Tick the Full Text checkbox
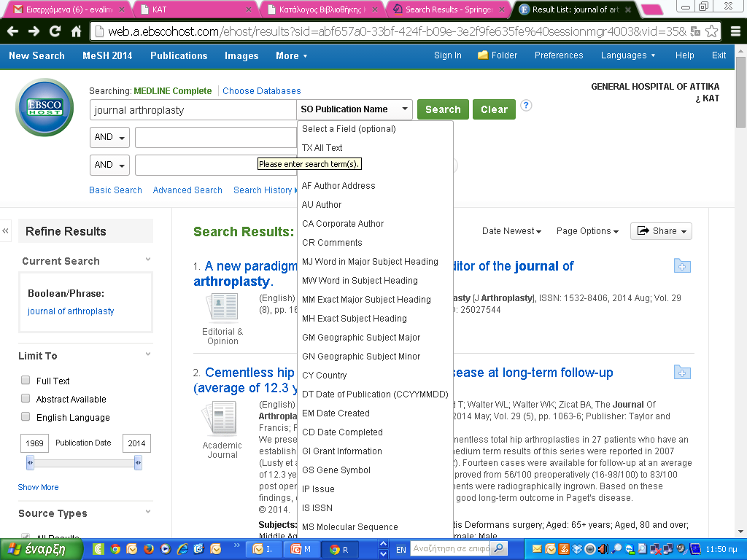The image size is (747, 560). [x=26, y=380]
